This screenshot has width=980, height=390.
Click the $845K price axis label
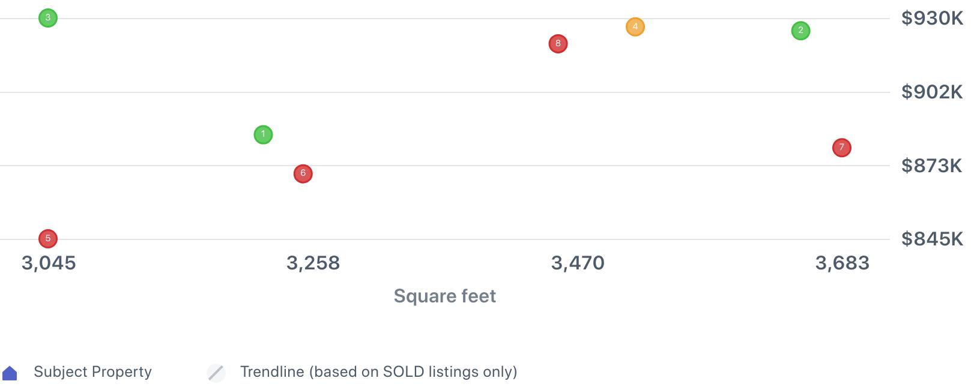pos(932,239)
